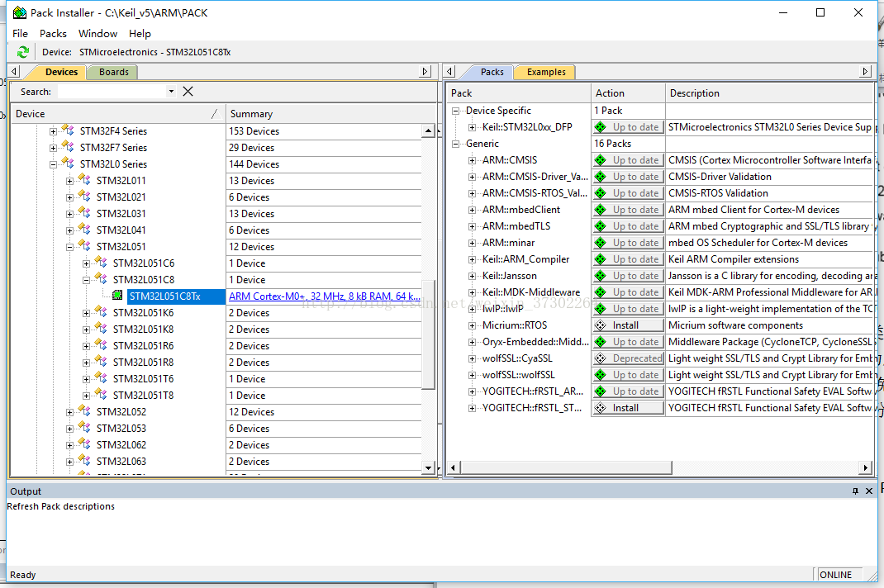The width and height of the screenshot is (884, 588).
Task: Collapse the STM32L051 tree node
Action: [70, 247]
